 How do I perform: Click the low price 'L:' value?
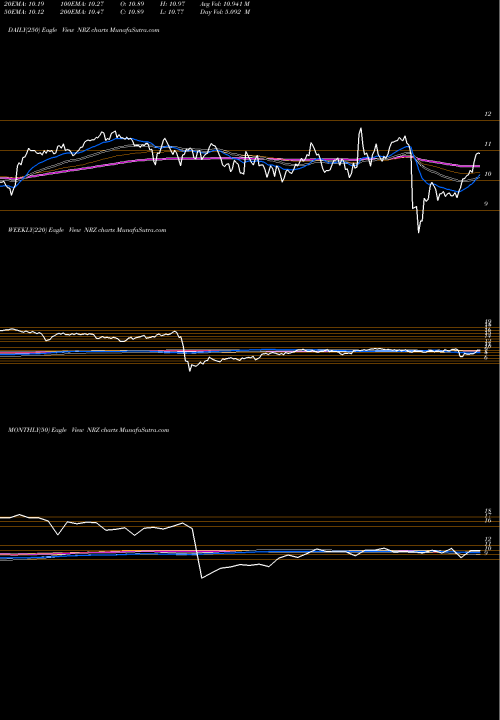coord(174,12)
